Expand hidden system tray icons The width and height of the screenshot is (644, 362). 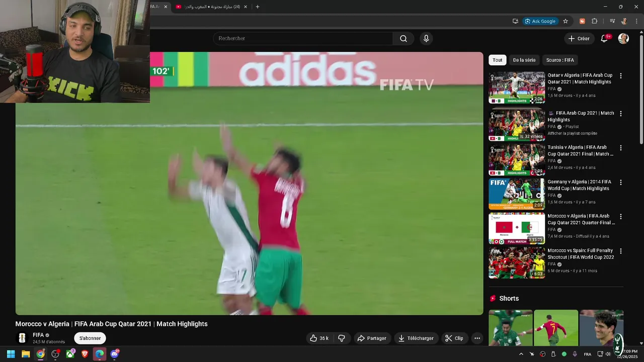click(521, 354)
